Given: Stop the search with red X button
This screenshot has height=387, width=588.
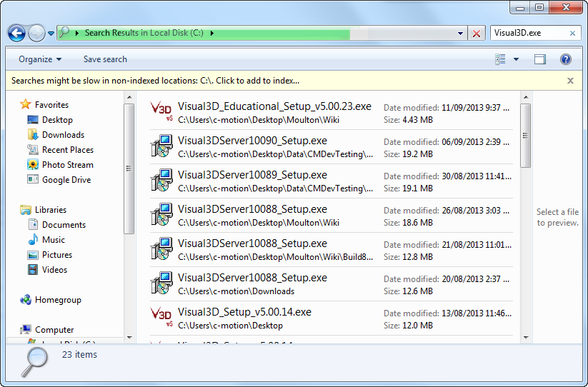Looking at the screenshot, I should pos(477,34).
